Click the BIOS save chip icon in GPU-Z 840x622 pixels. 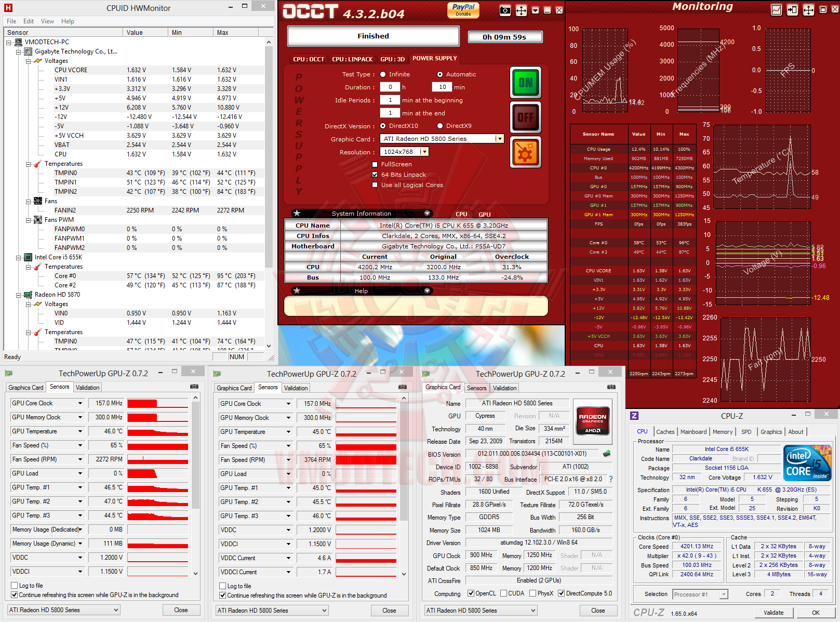606,454
